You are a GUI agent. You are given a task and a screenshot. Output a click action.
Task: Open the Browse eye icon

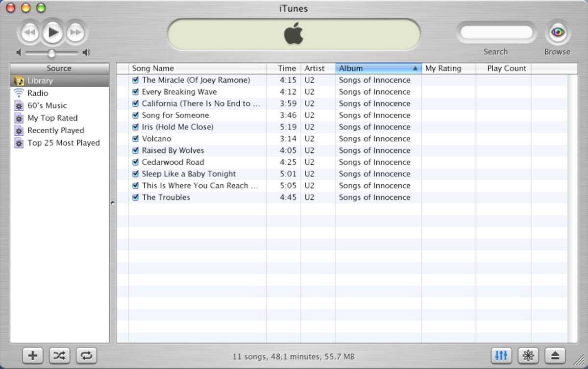click(x=557, y=33)
